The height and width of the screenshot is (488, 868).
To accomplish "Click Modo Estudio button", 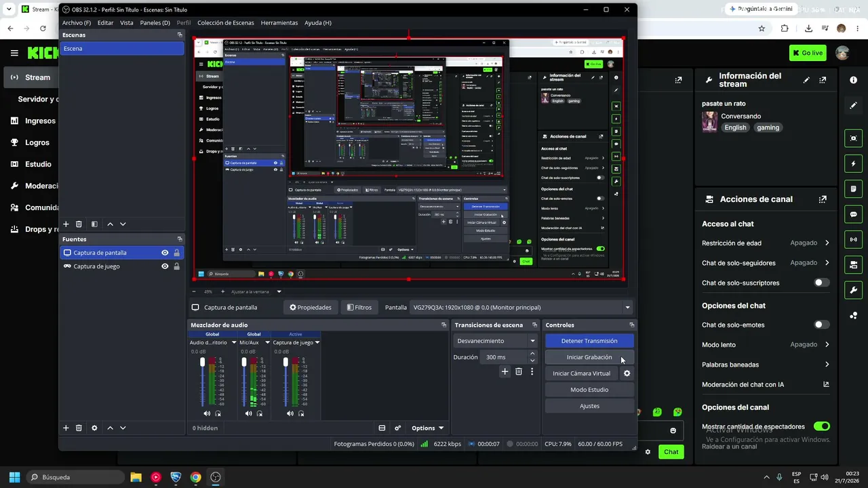I will pos(589,390).
